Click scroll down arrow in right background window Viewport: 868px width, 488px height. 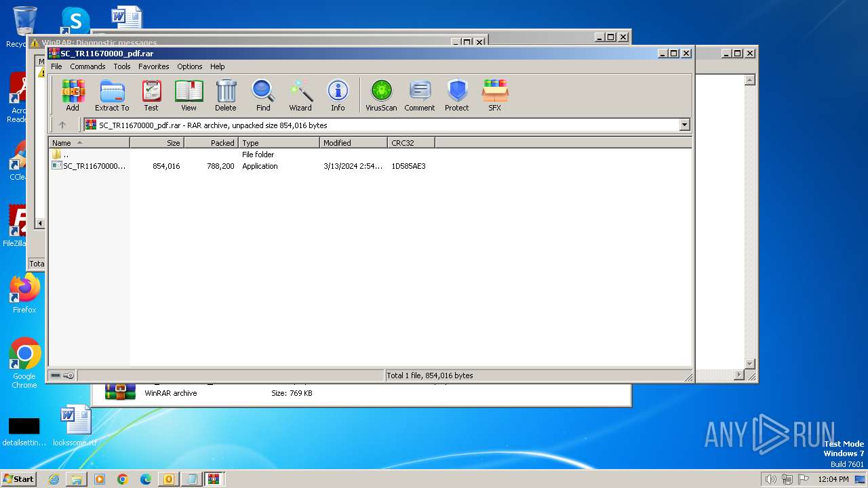[749, 364]
